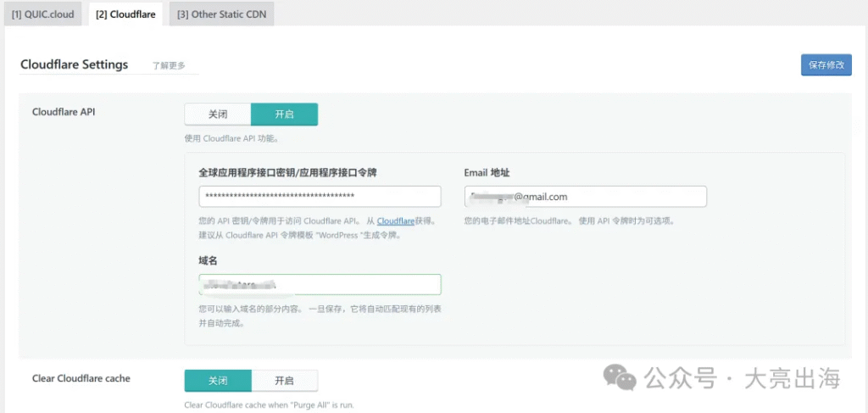Set Cloudflare API to 关闭
The width and height of the screenshot is (868, 413).
[218, 114]
